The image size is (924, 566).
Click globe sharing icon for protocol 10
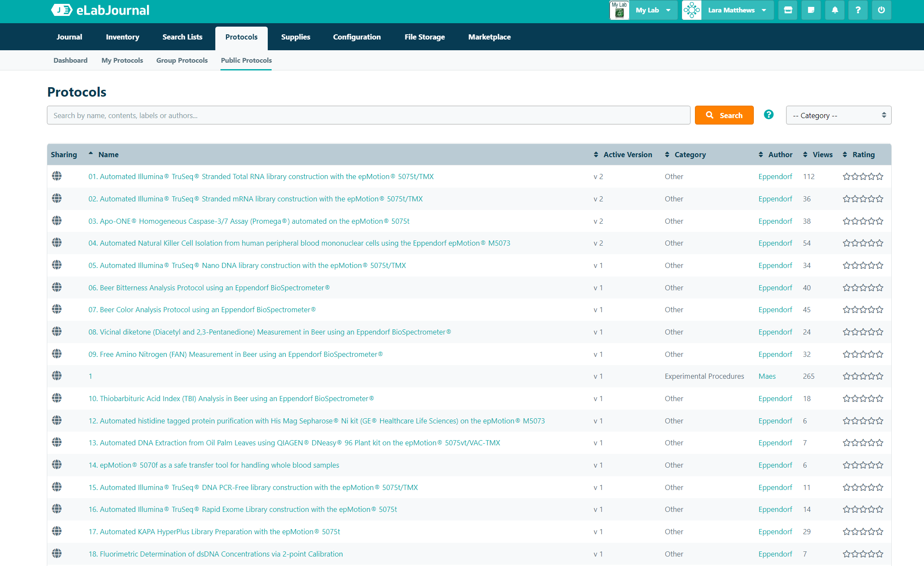pyautogui.click(x=57, y=398)
